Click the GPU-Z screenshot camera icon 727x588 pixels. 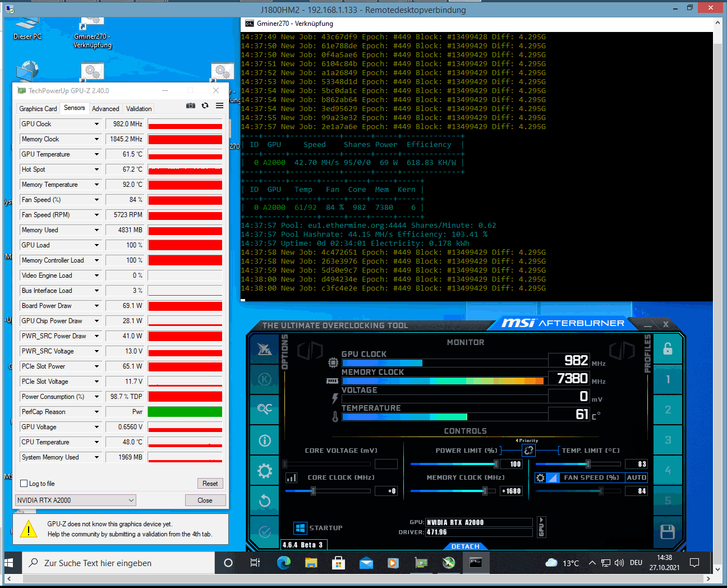191,105
